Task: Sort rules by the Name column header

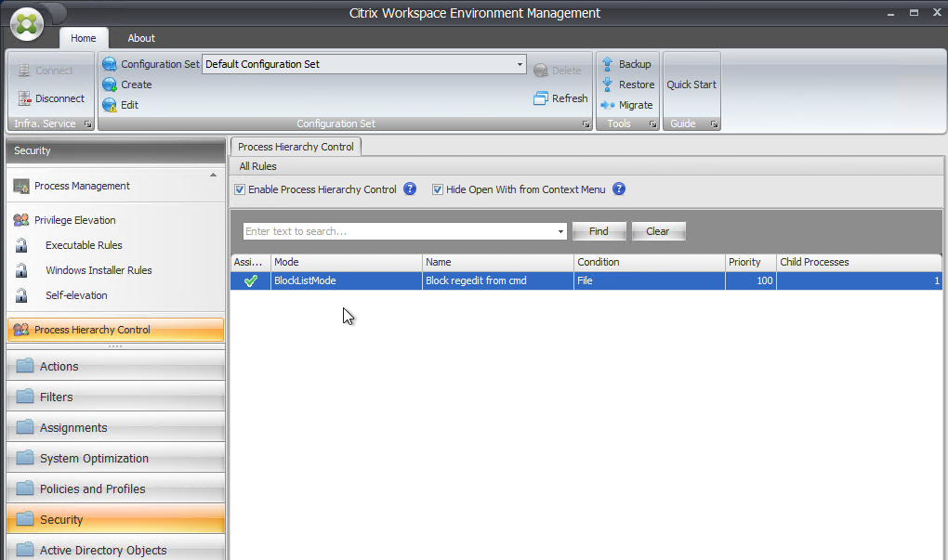Action: [498, 262]
